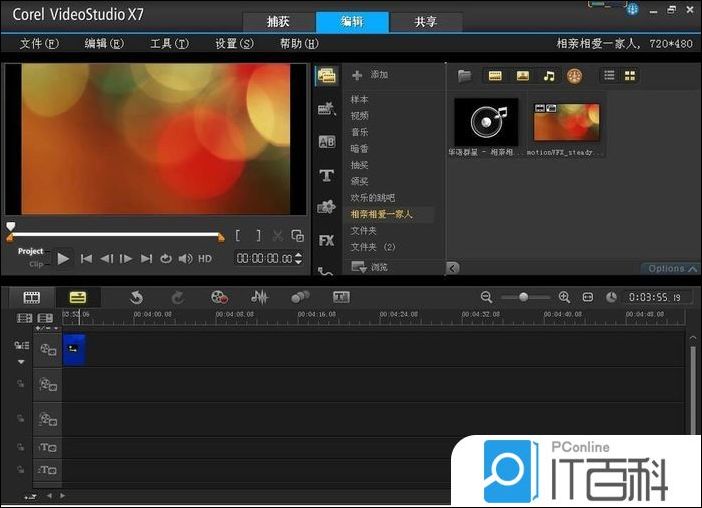The height and width of the screenshot is (508, 702).
Task: Switch to the 捕获 tab
Action: click(x=279, y=22)
